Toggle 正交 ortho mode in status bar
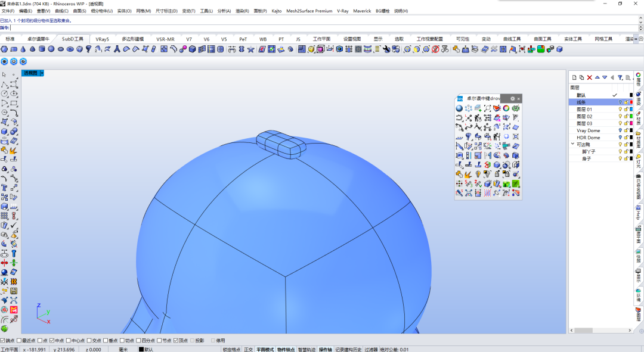 tap(249, 350)
